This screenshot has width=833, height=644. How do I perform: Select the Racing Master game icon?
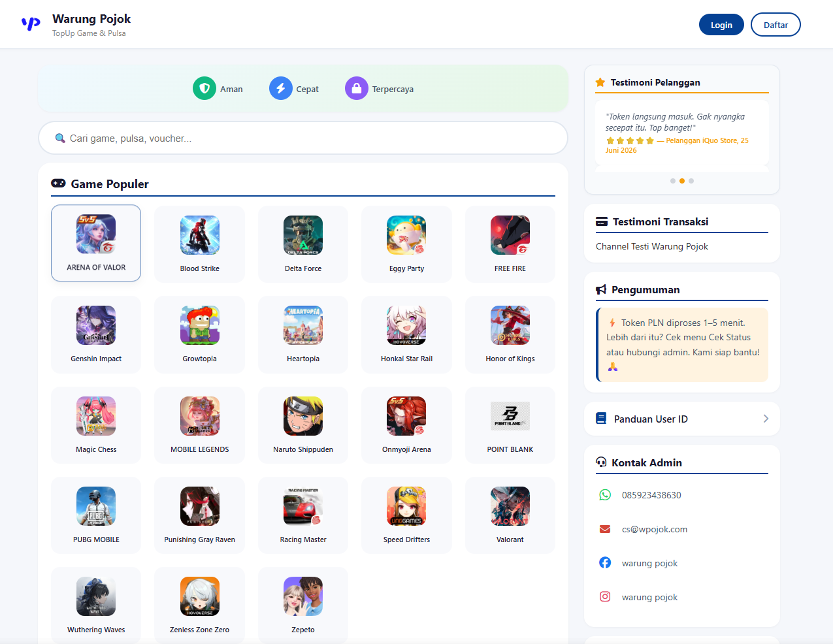[x=303, y=506]
